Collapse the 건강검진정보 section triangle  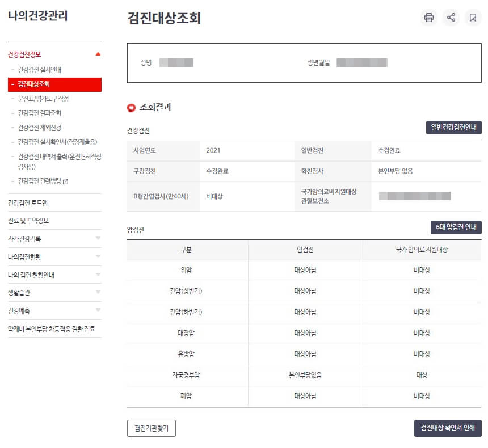(x=98, y=54)
